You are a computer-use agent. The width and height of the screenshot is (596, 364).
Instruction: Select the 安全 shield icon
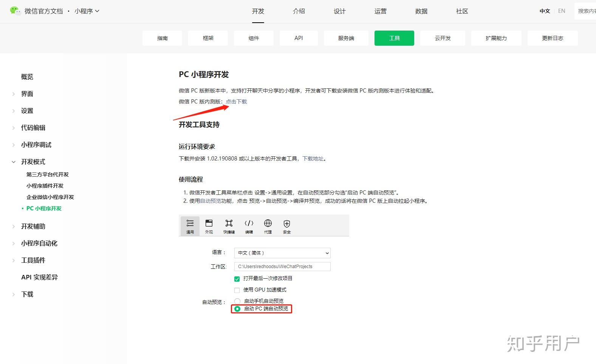point(287,226)
